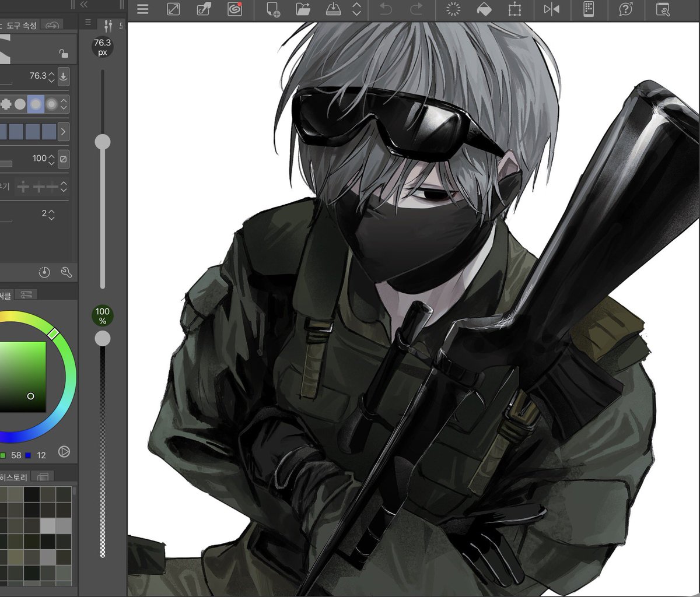Open smartphone connection icon
The image size is (700, 597).
(589, 9)
